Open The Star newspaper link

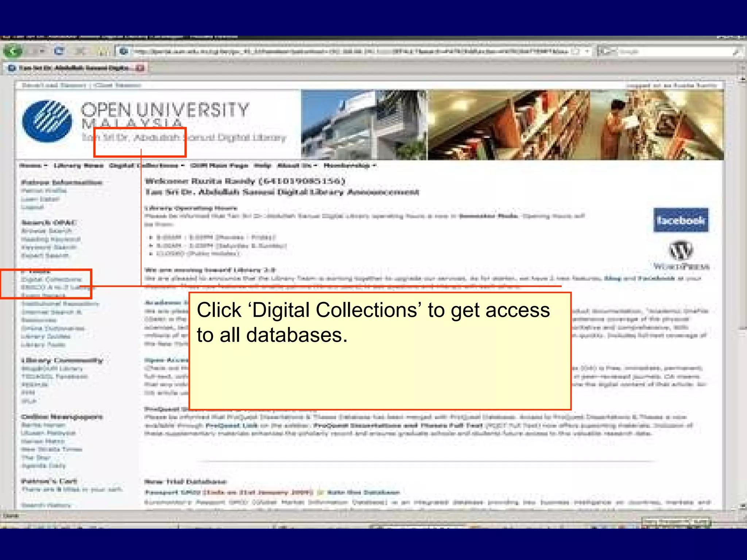coord(36,458)
